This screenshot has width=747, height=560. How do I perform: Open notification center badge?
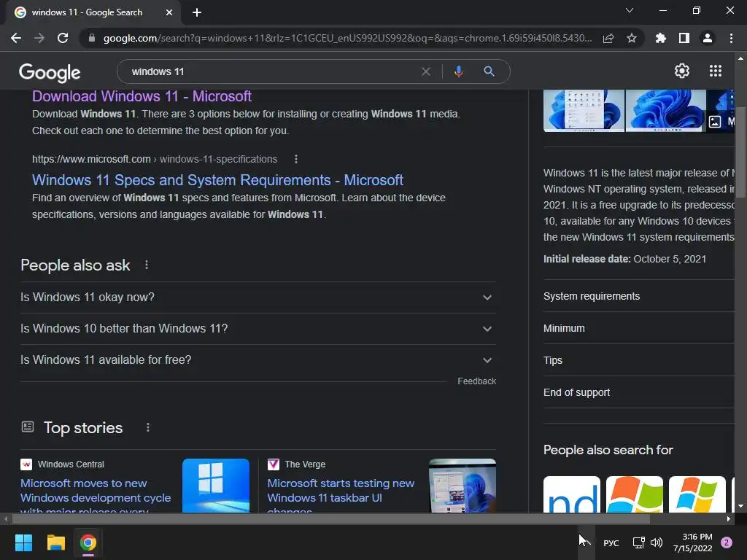[x=727, y=542]
